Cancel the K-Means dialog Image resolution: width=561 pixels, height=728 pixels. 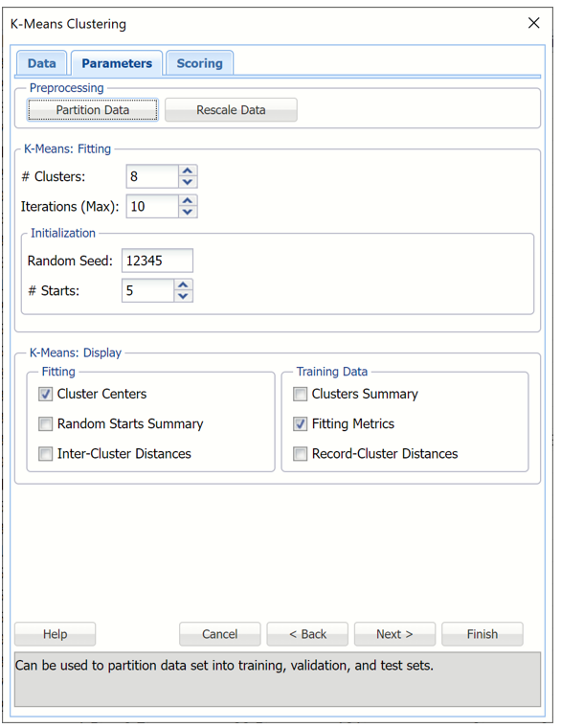tap(220, 634)
